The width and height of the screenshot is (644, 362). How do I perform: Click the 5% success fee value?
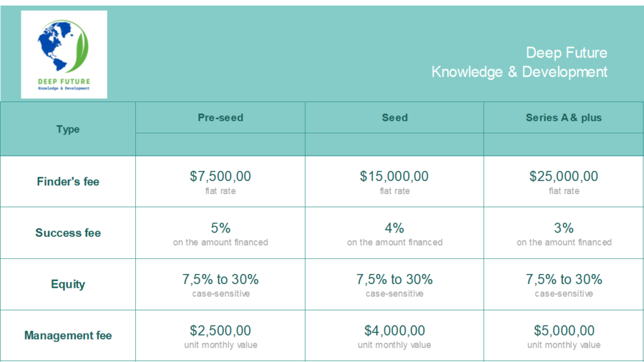pyautogui.click(x=221, y=228)
